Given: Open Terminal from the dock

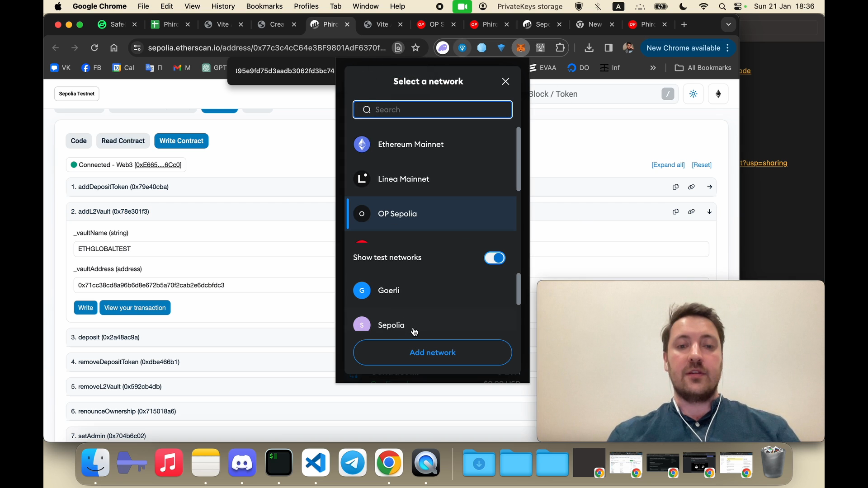Looking at the screenshot, I should click(x=278, y=463).
